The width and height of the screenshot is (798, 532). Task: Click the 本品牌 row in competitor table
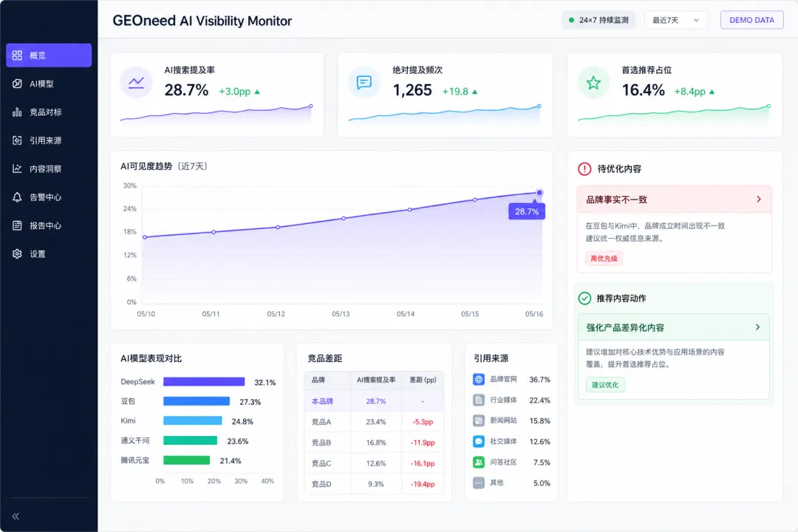[374, 401]
